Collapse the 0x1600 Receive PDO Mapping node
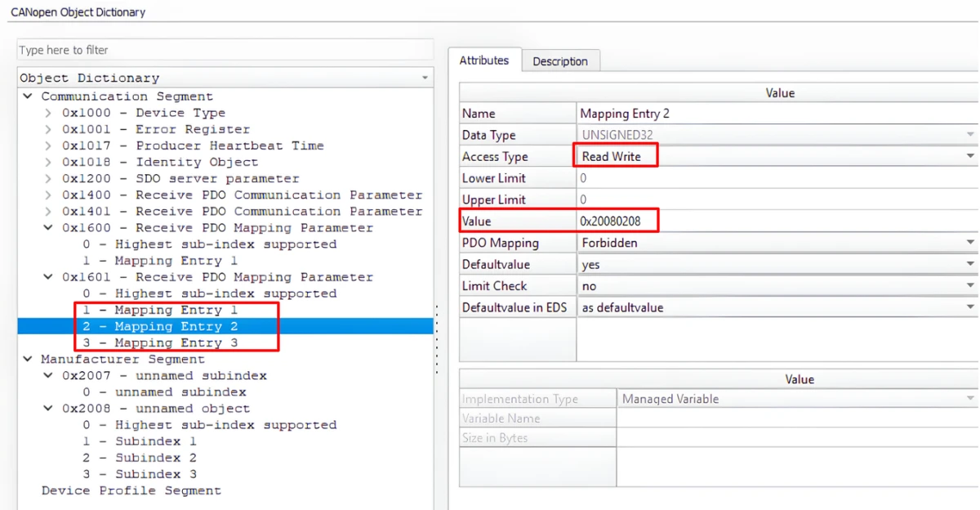 point(48,228)
